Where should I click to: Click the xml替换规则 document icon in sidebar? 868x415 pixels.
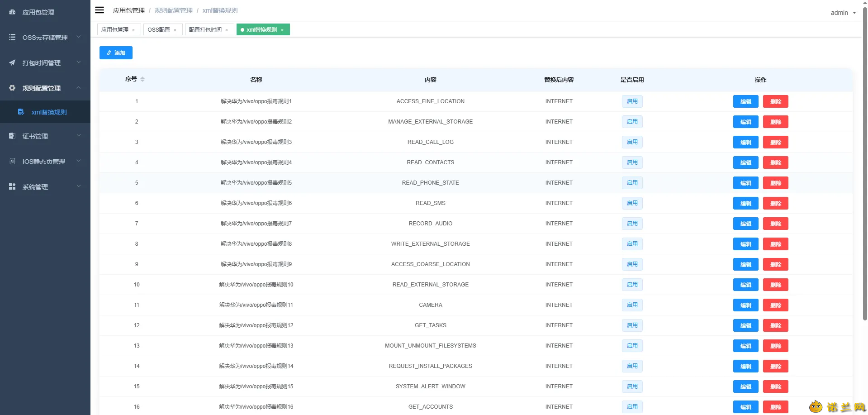tap(21, 112)
